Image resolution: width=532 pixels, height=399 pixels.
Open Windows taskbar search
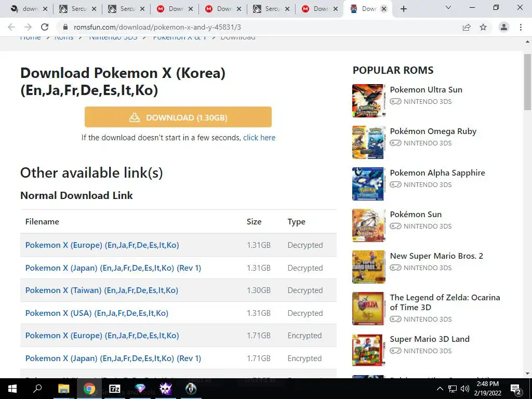pos(37,389)
